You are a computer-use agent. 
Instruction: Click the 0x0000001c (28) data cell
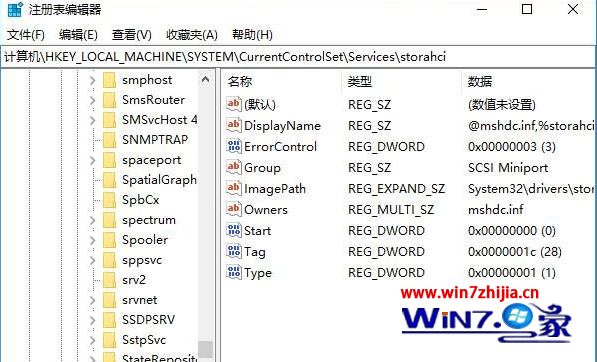[x=515, y=252]
